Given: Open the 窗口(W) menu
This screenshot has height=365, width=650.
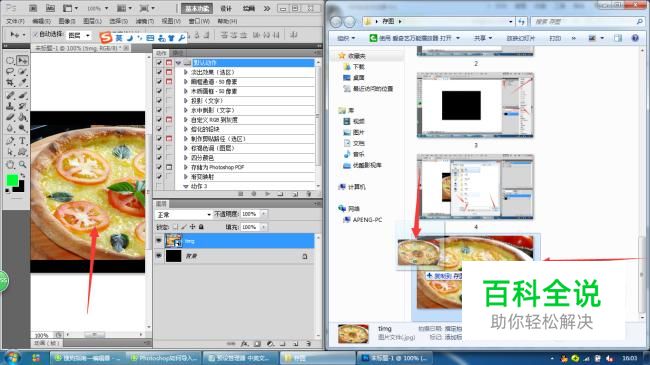Looking at the screenshot, I should click(x=199, y=21).
